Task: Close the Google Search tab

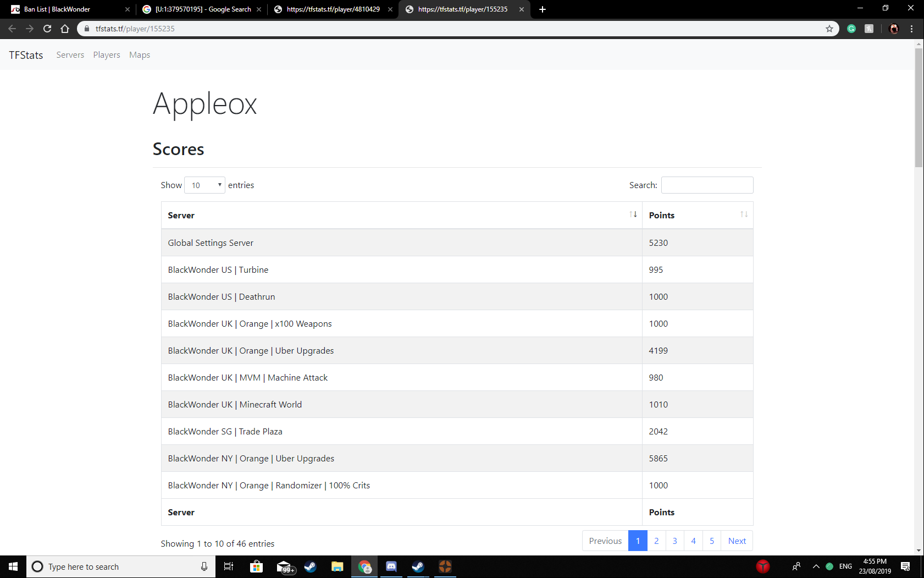Action: [x=259, y=9]
